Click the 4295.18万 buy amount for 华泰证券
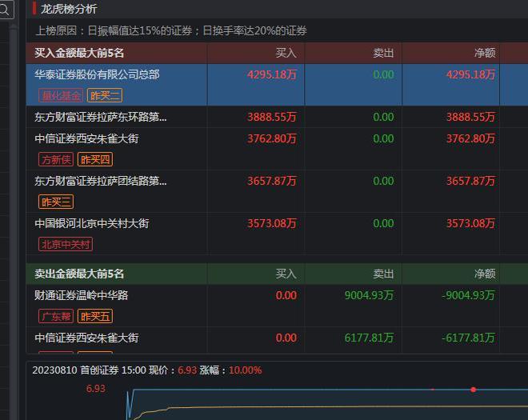 pos(272,74)
